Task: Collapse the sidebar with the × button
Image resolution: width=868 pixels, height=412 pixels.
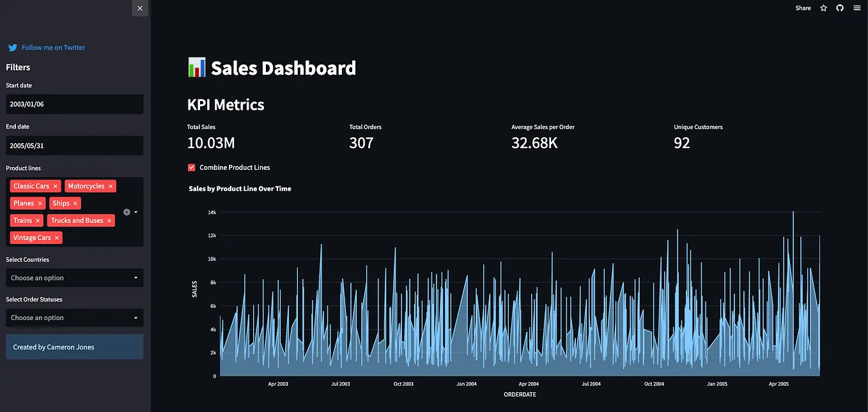Action: tap(139, 8)
